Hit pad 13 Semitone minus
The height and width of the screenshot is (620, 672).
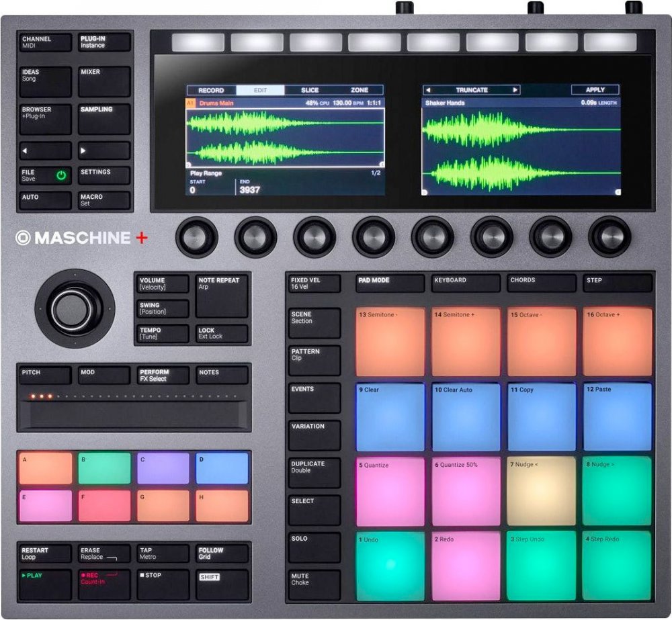[390, 342]
